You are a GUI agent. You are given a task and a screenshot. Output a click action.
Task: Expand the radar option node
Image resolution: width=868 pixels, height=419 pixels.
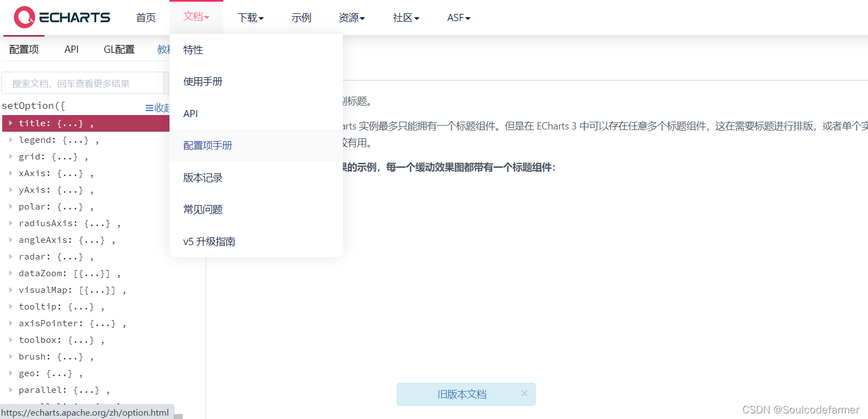point(11,256)
